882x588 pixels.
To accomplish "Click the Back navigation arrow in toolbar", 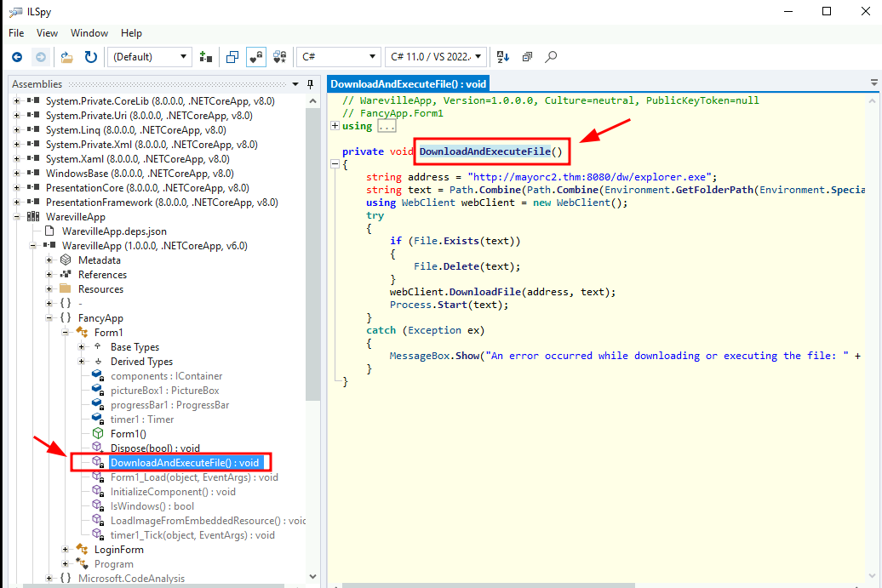I will pos(17,57).
